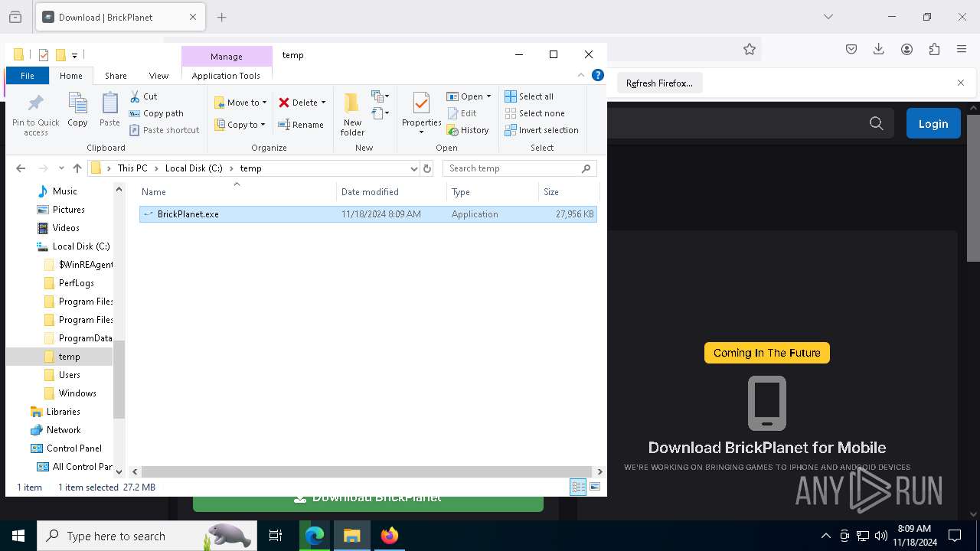
Task: Open file History
Action: click(x=468, y=130)
